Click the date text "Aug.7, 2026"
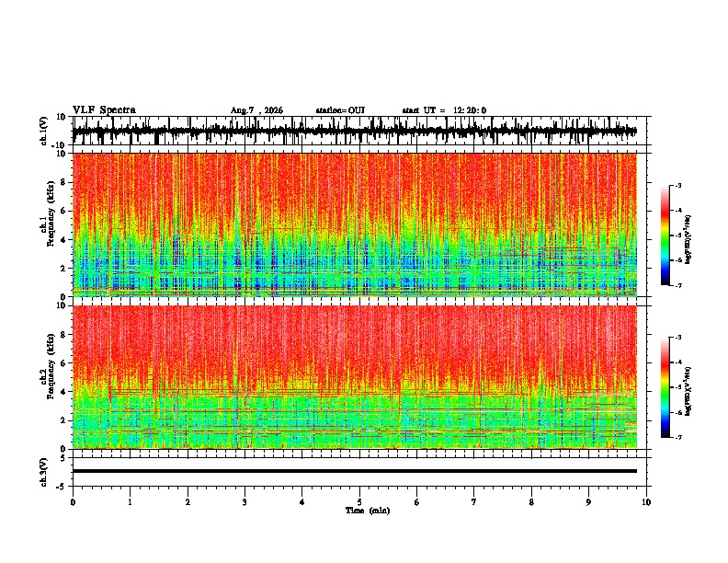This screenshot has width=728, height=563. 256,110
